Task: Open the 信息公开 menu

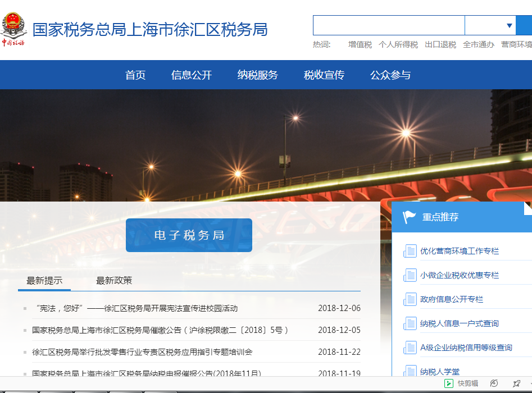Action: click(190, 75)
